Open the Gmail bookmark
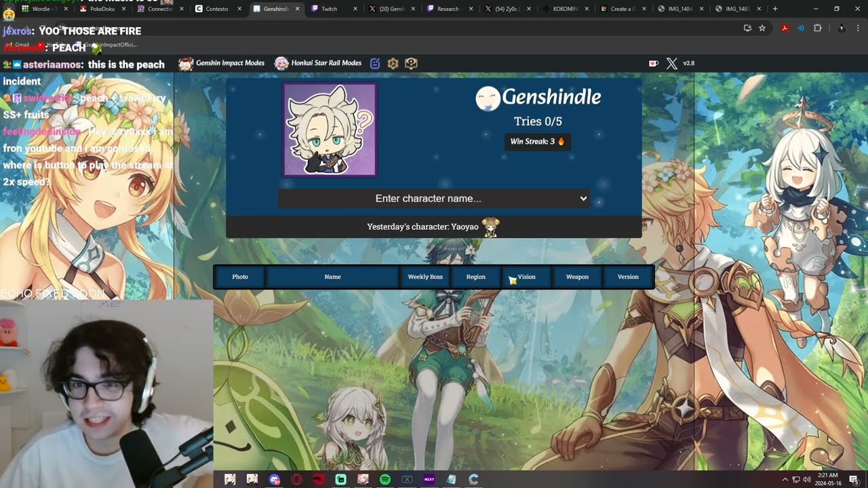 18,45
